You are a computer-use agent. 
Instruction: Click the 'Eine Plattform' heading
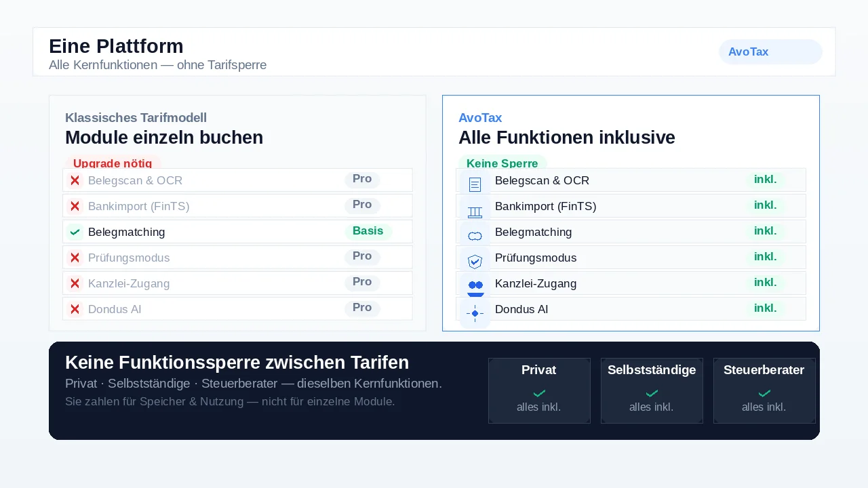click(116, 46)
